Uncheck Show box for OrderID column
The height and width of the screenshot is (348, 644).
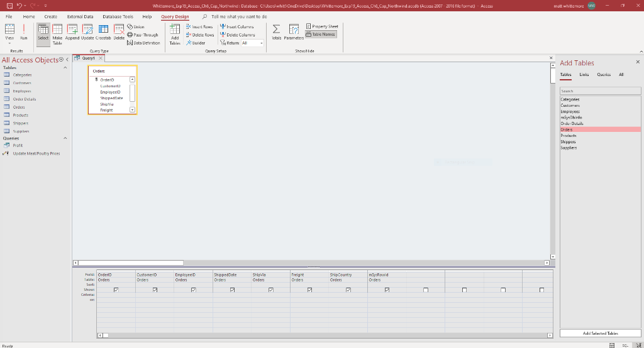click(x=116, y=290)
